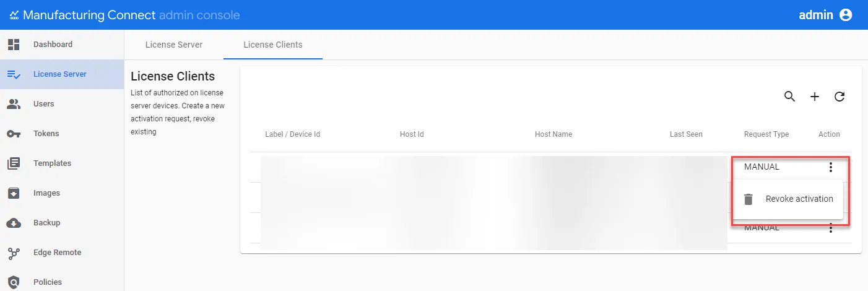This screenshot has width=868, height=291.
Task: Click the admin account avatar icon
Action: (x=846, y=15)
